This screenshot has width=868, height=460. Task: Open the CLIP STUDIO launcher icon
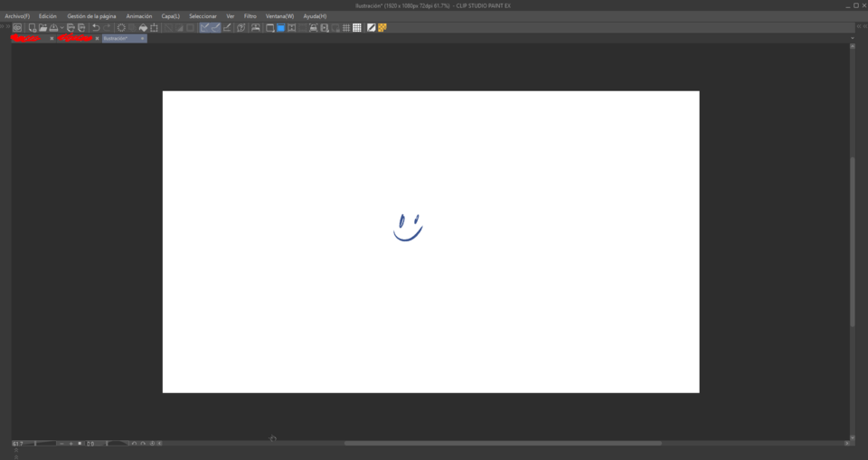point(17,28)
